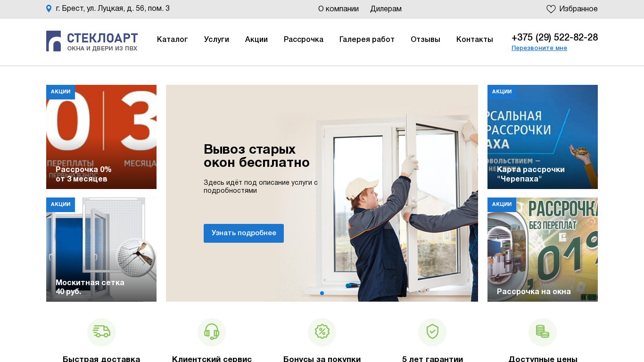Click the Стеклоарт logo
This screenshot has width=644, height=362.
[92, 41]
